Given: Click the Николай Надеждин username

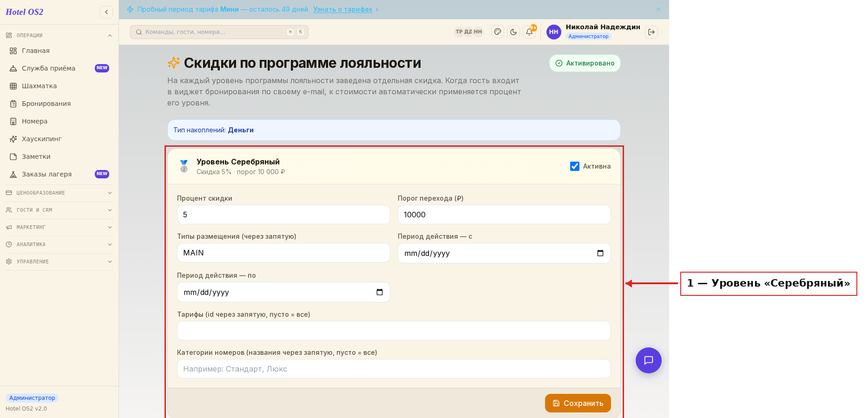Looking at the screenshot, I should 603,27.
